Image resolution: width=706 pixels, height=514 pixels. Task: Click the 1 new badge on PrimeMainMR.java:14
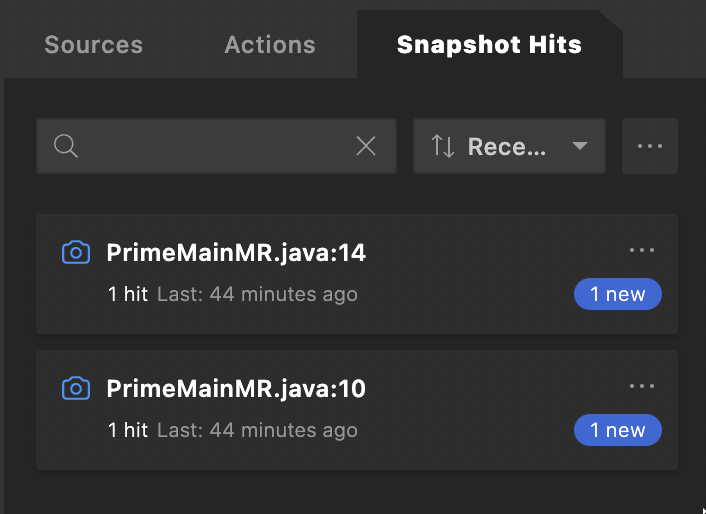pyautogui.click(x=617, y=294)
